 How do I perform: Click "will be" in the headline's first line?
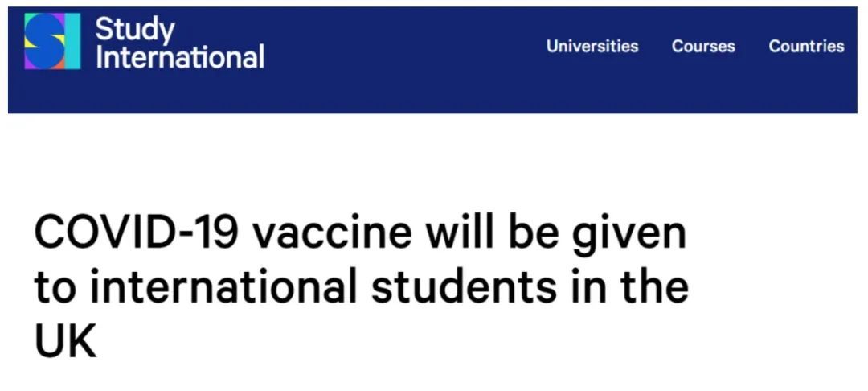pos(491,233)
